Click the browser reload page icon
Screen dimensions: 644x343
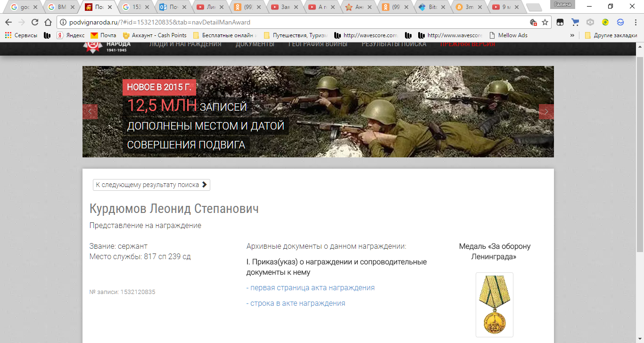[35, 22]
